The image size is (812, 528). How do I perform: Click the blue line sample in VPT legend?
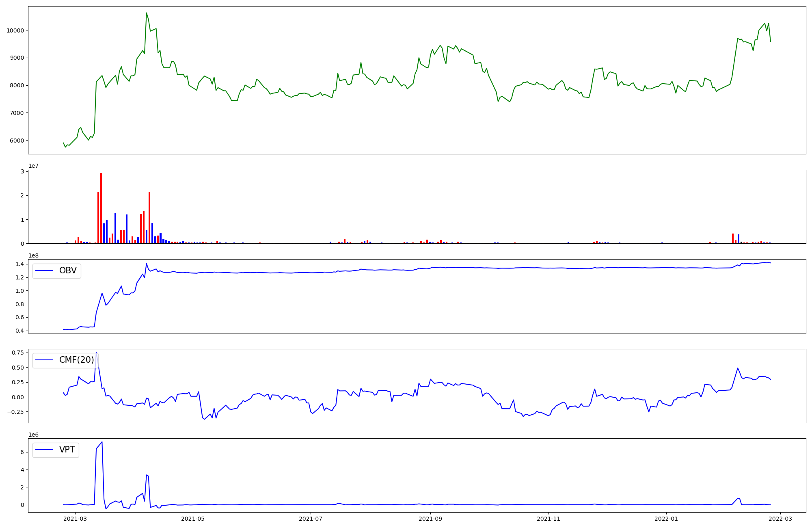point(45,450)
